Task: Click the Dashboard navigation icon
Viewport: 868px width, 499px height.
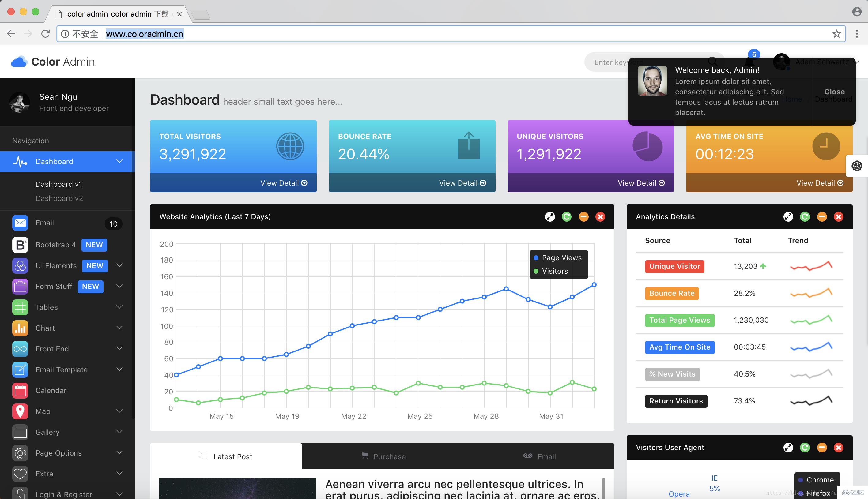Action: coord(21,161)
